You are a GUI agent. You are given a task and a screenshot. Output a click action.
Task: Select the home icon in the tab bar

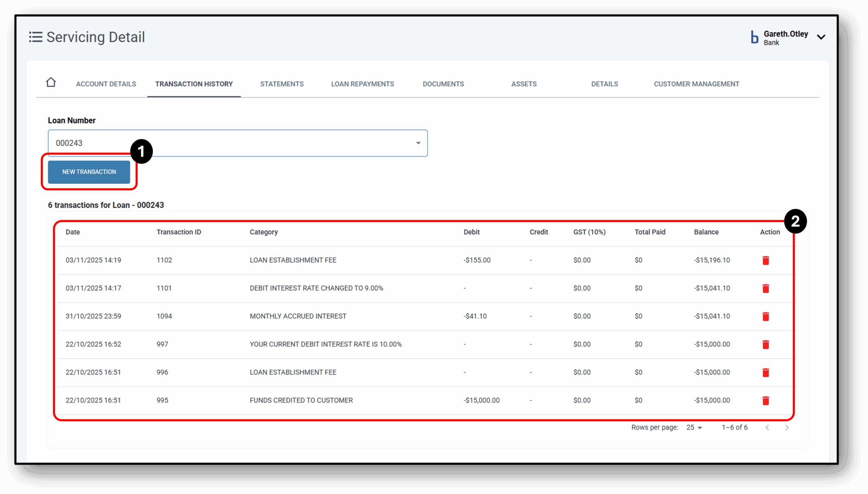[51, 82]
